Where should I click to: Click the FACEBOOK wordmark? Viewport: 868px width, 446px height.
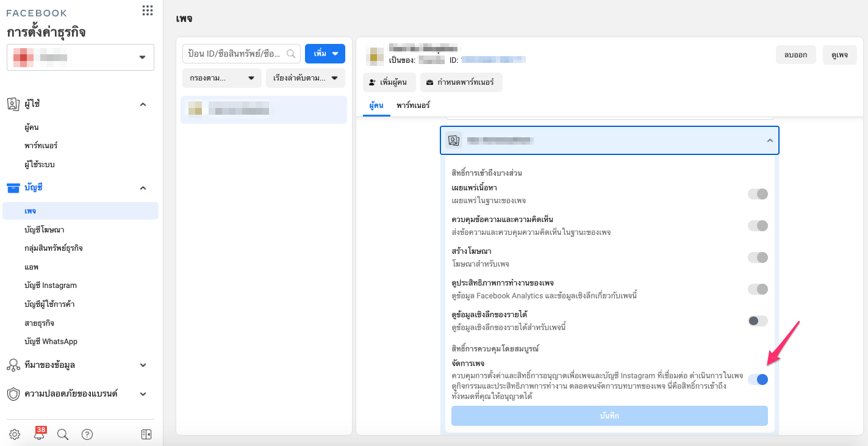coord(37,13)
